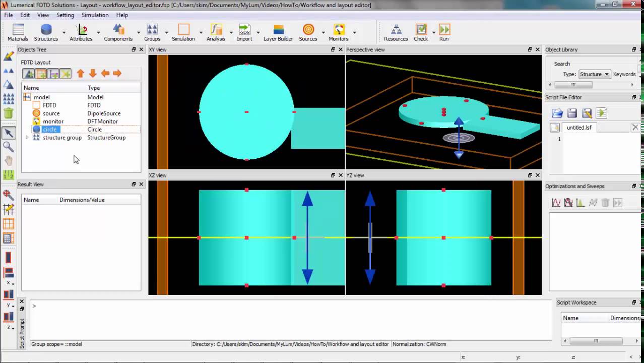Open Groups dropdown arrow
The height and width of the screenshot is (363, 644).
point(166,33)
